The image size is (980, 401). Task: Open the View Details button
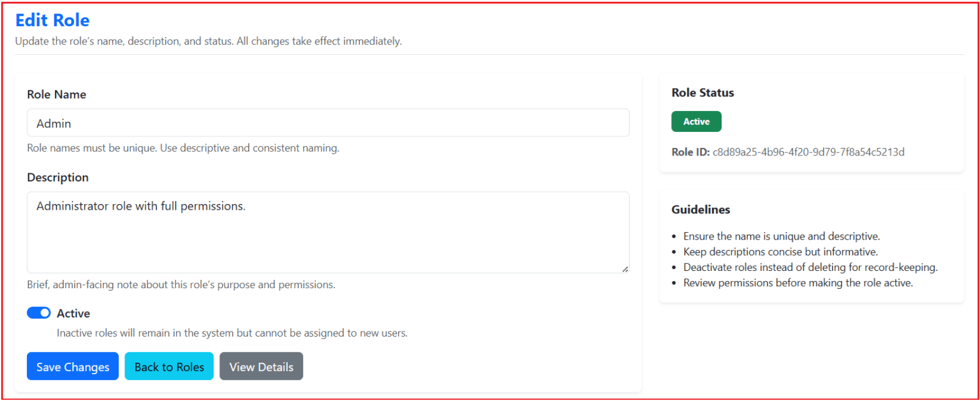point(261,367)
